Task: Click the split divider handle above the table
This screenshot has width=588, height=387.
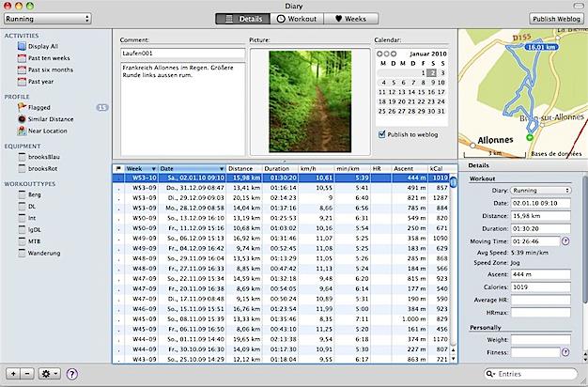Action: click(x=285, y=162)
